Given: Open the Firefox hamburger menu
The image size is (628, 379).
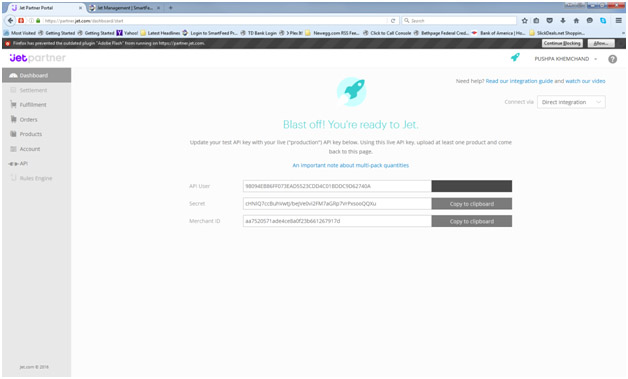Looking at the screenshot, I should [618, 20].
